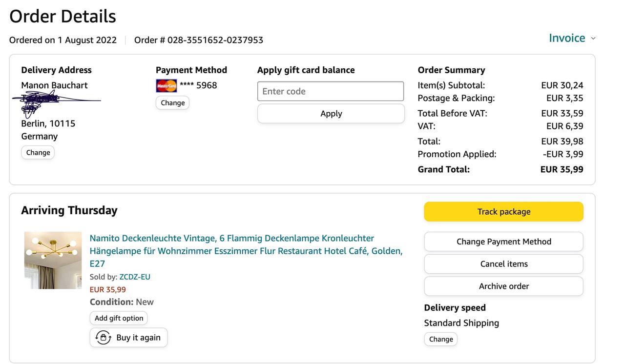Click Change under Delivery Address

point(38,152)
